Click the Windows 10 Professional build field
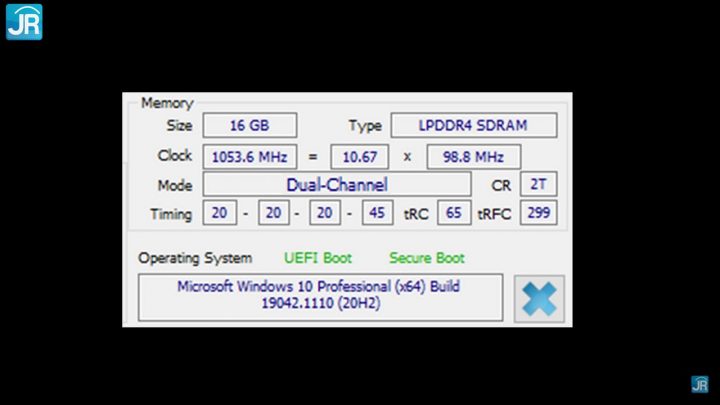Image resolution: width=720 pixels, height=405 pixels. (321, 298)
